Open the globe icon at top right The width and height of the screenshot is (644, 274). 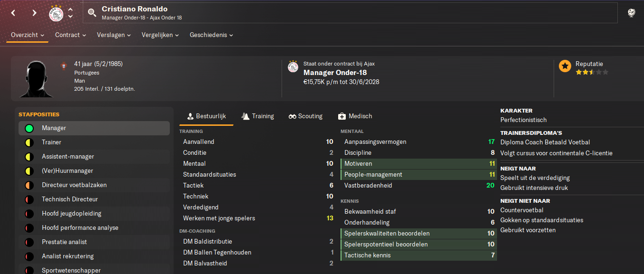(x=631, y=13)
